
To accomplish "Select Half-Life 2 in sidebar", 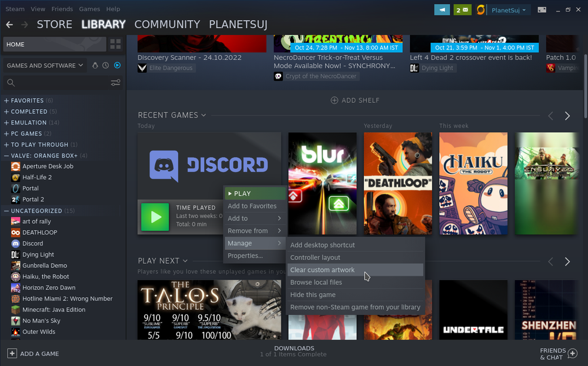I will 36,177.
